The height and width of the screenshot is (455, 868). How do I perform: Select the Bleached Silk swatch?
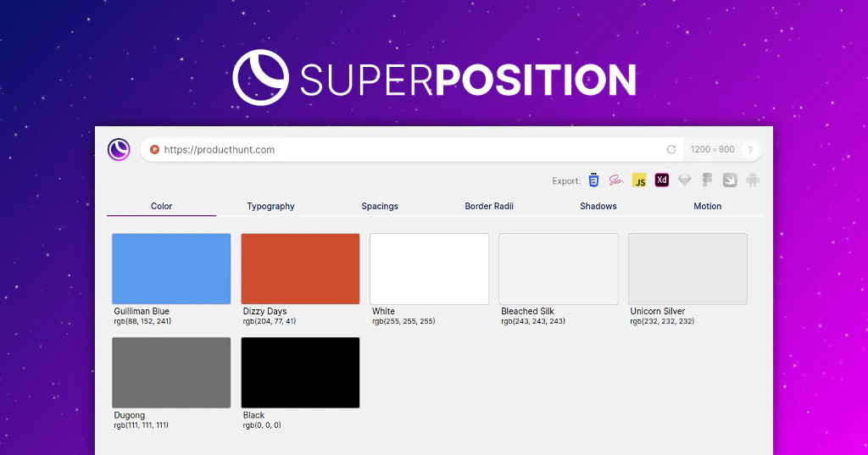[559, 269]
